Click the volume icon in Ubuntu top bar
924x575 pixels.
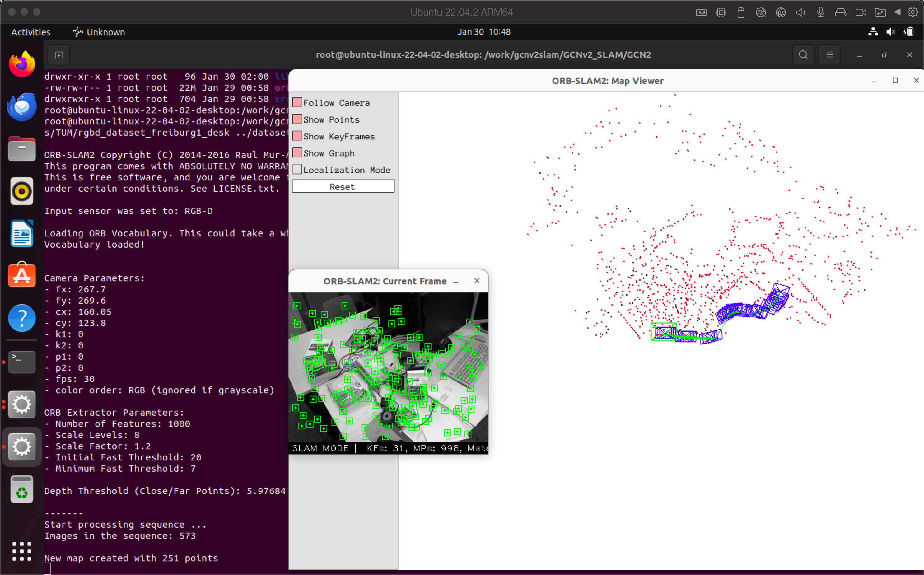(x=890, y=32)
